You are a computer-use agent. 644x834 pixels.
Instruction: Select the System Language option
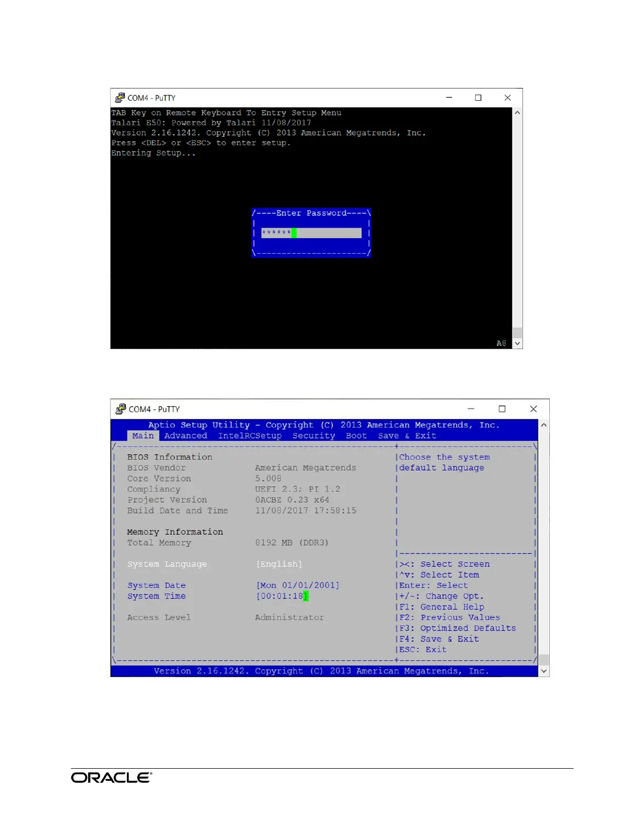pos(167,564)
